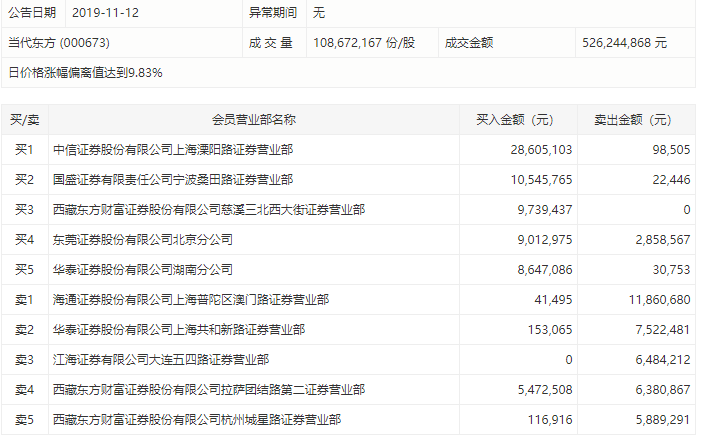Click buy amount 153,065
This screenshot has width=701, height=438.
pos(550,330)
